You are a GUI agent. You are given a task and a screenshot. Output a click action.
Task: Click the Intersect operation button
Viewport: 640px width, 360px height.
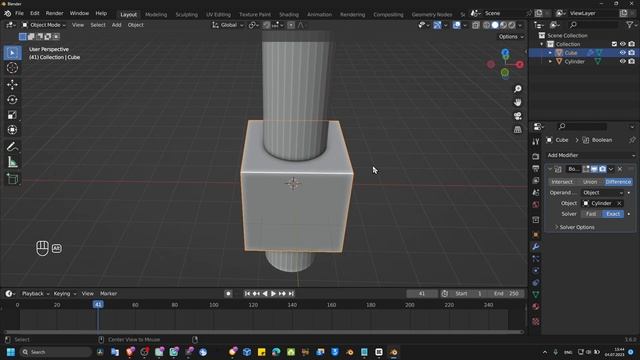tap(562, 182)
